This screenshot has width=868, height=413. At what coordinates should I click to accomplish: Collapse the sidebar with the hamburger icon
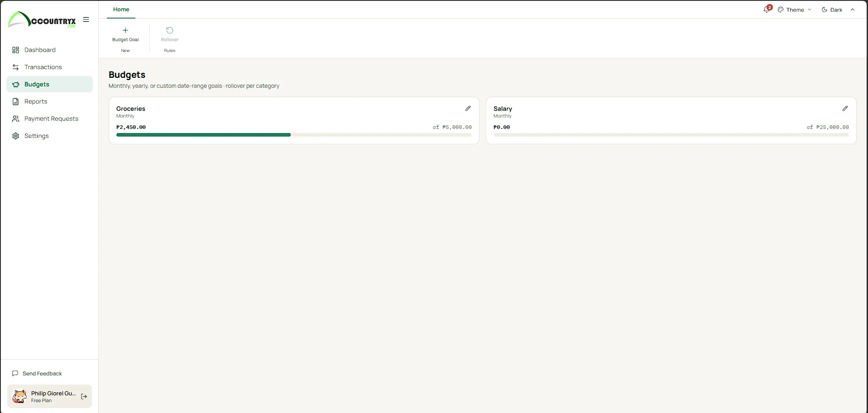86,19
